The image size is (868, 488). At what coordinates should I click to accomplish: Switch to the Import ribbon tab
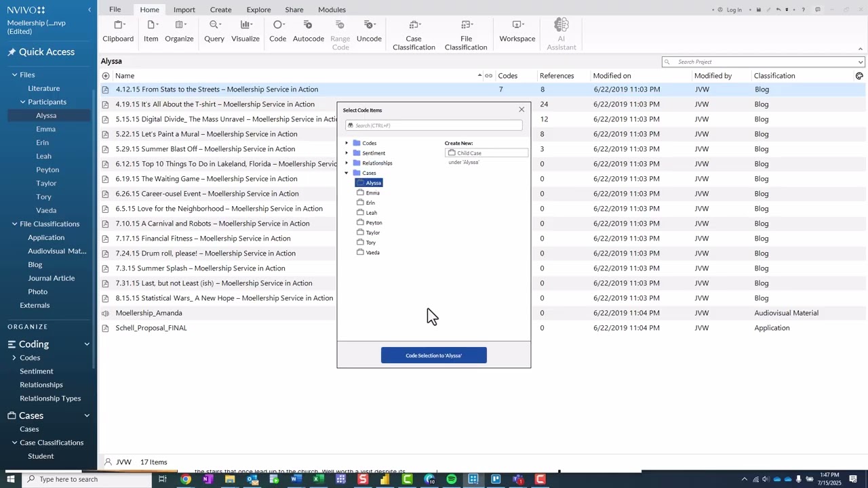184,9
